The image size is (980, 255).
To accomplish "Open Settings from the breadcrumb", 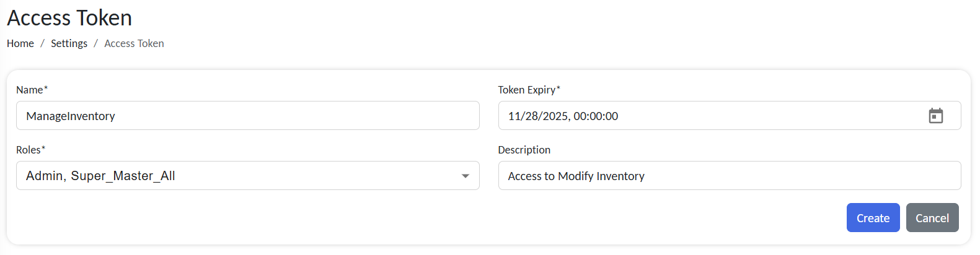I will click(x=69, y=43).
